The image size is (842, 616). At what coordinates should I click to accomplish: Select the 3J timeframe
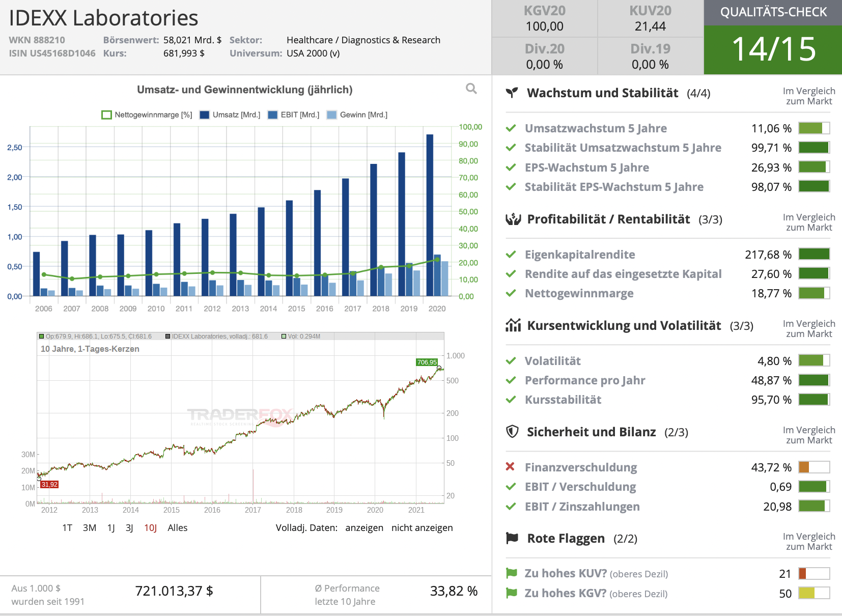coord(129,528)
